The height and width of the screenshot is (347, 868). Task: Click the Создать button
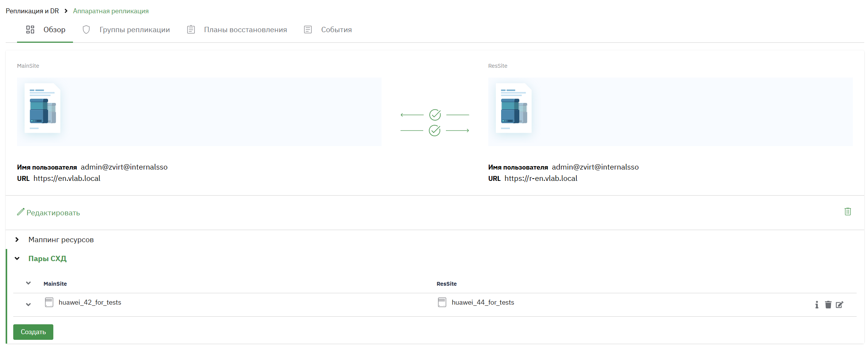pos(33,332)
